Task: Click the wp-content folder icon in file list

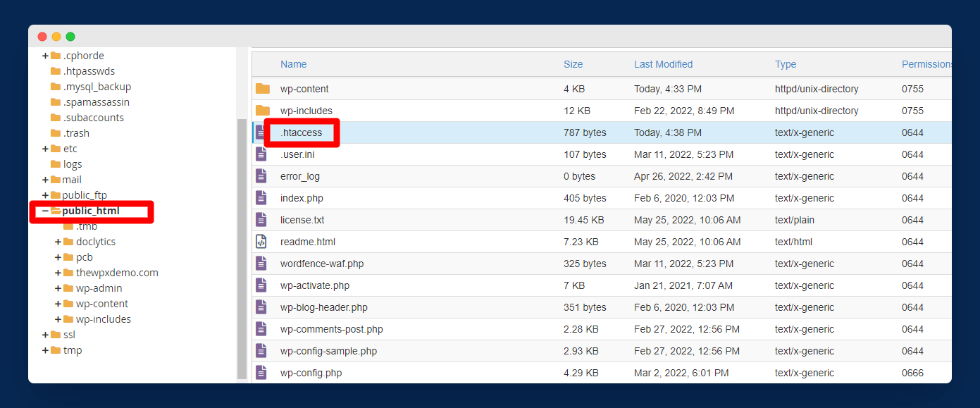Action: [x=262, y=89]
